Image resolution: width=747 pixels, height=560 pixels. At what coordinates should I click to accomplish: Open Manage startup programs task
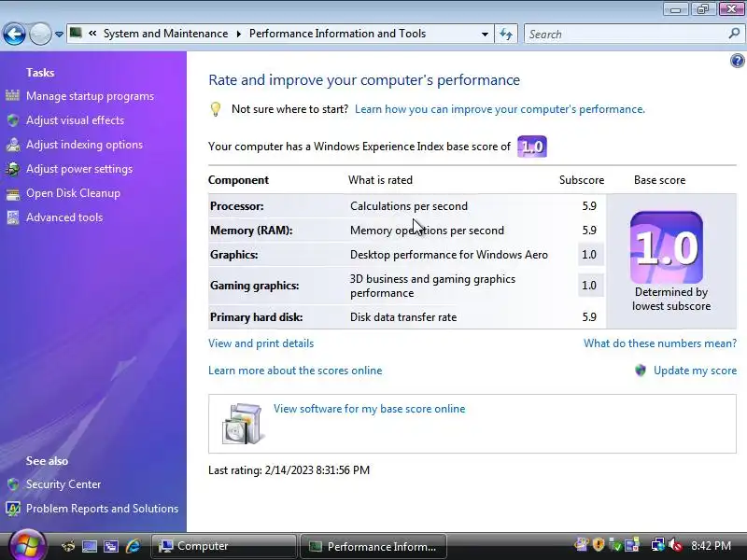(90, 96)
